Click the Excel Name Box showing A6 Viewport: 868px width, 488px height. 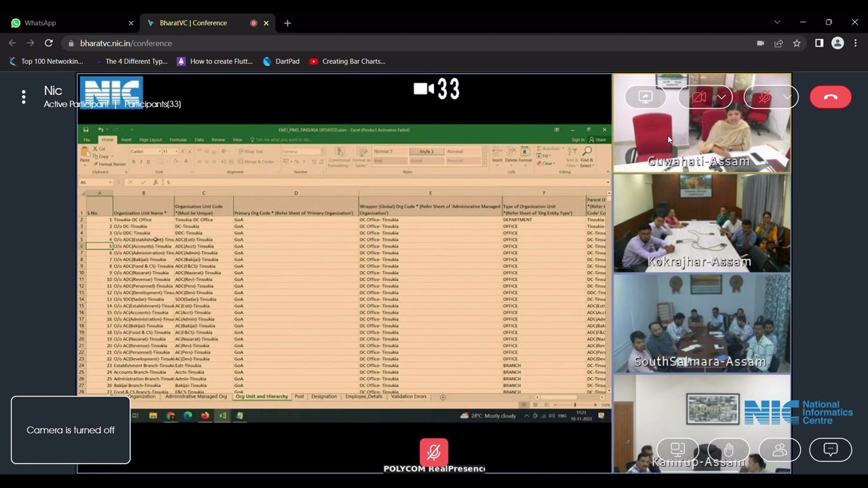point(95,182)
